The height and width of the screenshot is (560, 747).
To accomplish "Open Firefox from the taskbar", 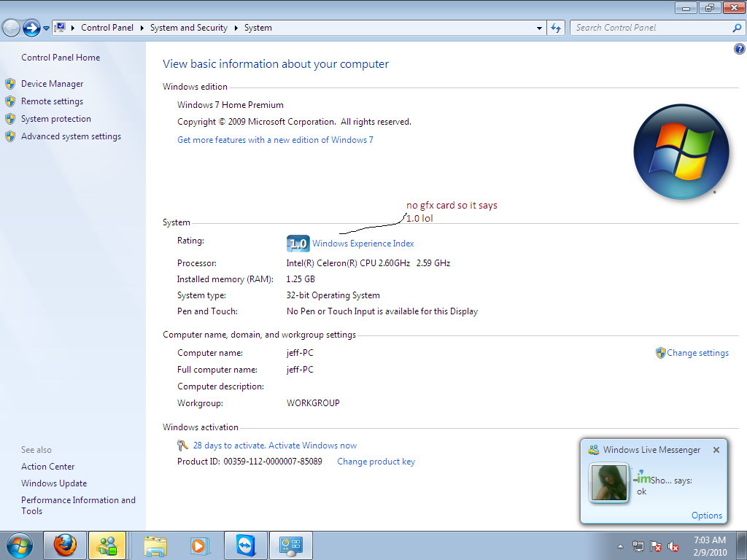I will pos(65,545).
